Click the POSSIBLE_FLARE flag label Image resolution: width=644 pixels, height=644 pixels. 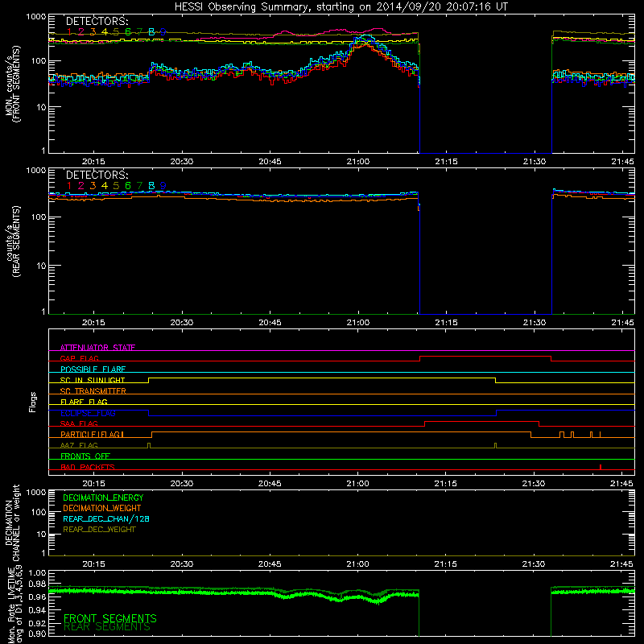click(93, 369)
